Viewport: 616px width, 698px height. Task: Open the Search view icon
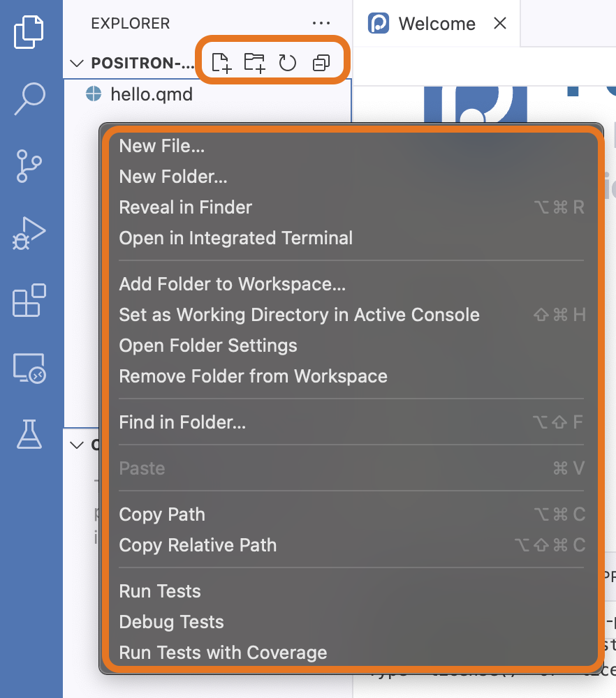click(29, 99)
